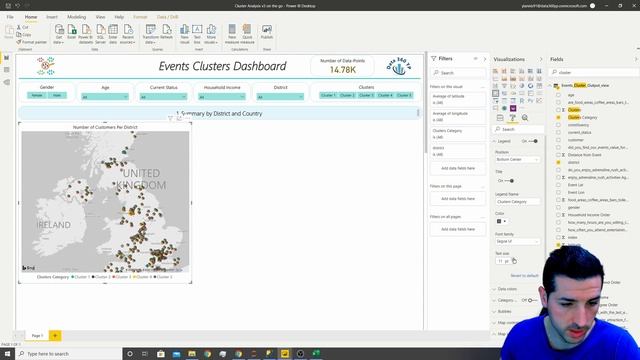640x360 pixels.
Task: Switch to the Modeling ribbon tab
Action: click(77, 17)
